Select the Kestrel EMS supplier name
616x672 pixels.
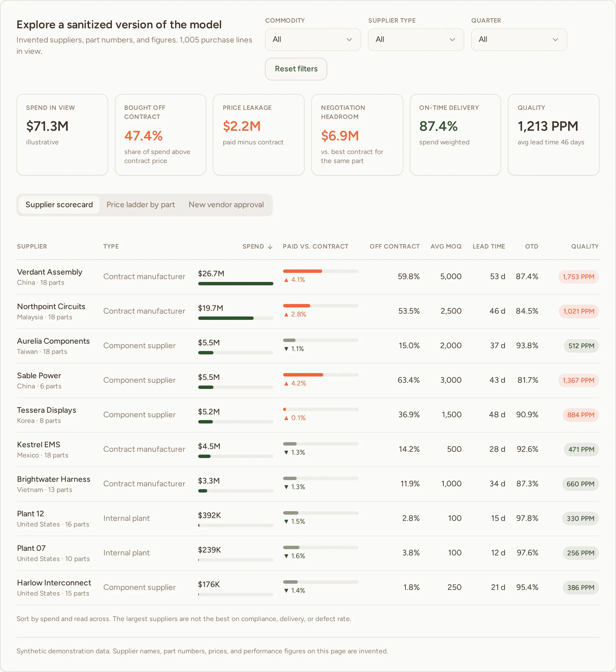[39, 445]
